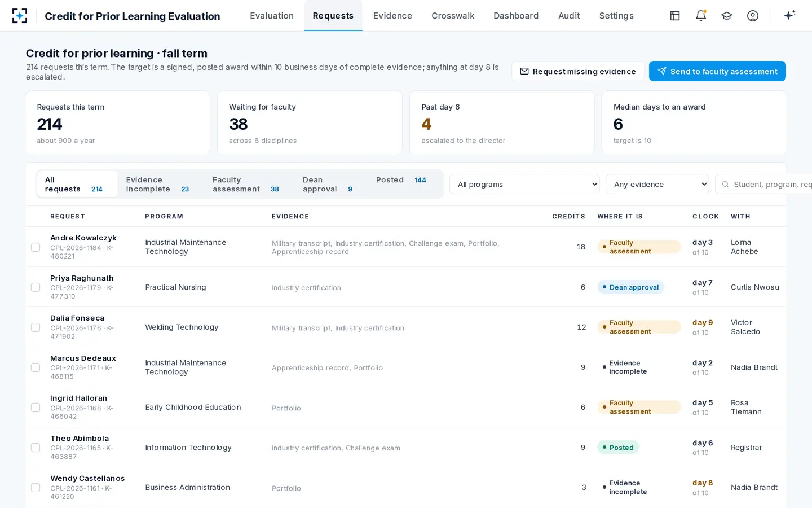Go to the Crosswalk tab
The image size is (812, 508).
coord(453,16)
